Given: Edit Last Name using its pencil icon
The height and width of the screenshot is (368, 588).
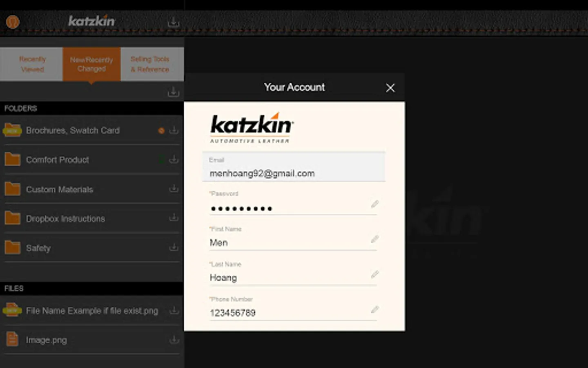Looking at the screenshot, I should click(375, 274).
